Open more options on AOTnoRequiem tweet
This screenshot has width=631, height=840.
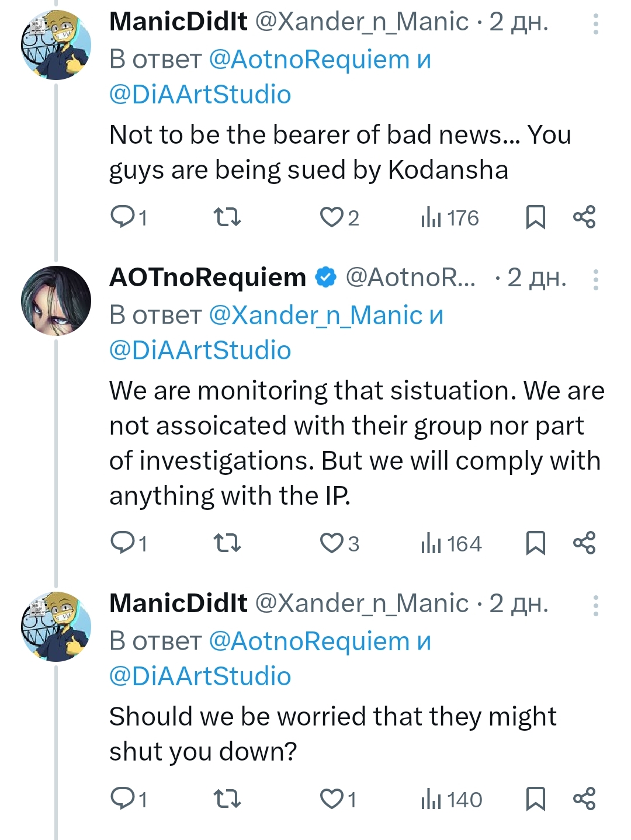pyautogui.click(x=595, y=280)
